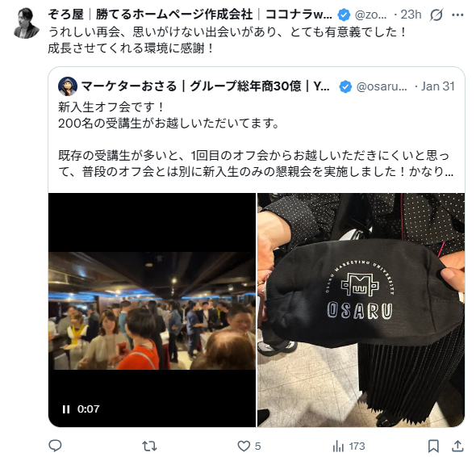This screenshot has height=457, width=476.
Task: View post analytics showing 173 views
Action: pos(349,447)
